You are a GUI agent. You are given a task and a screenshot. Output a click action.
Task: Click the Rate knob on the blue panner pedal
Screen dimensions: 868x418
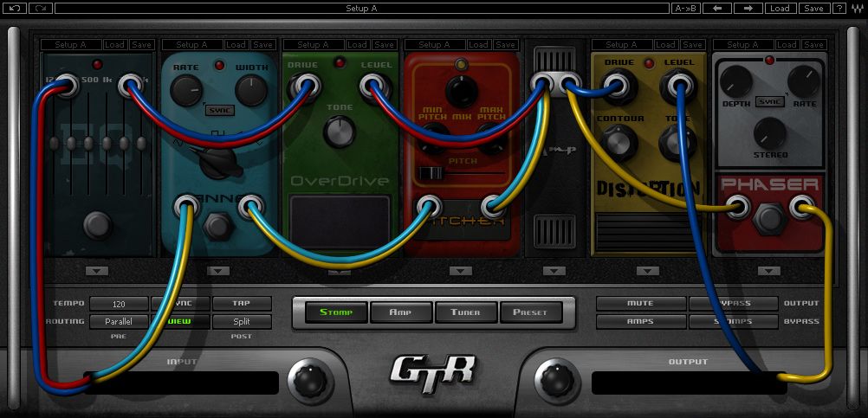[186, 91]
